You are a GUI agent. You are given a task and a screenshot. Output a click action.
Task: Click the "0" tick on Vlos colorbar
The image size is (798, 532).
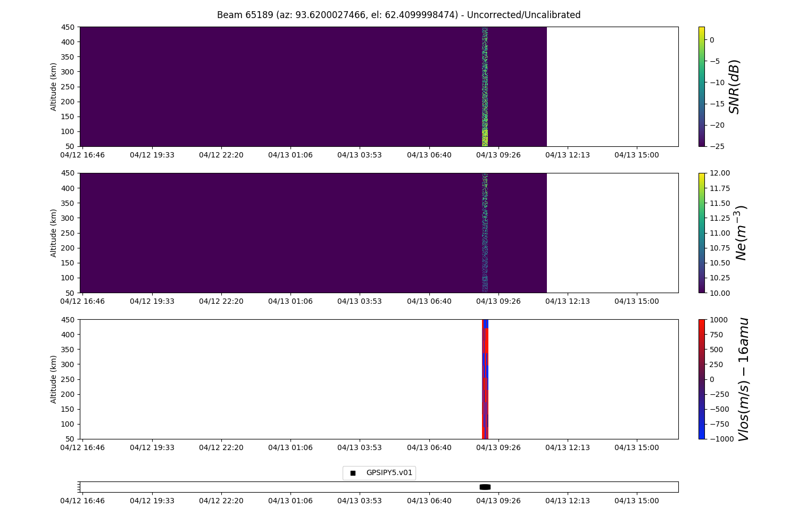(x=712, y=379)
